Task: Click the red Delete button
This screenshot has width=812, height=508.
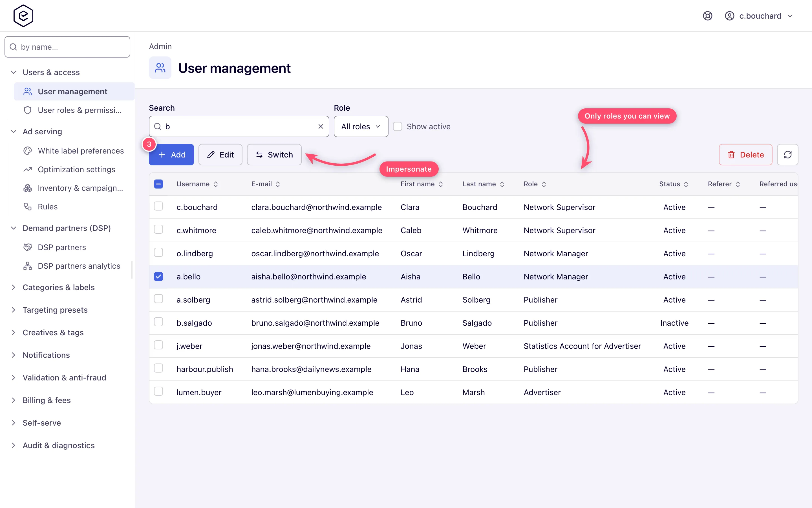Action: (x=745, y=155)
